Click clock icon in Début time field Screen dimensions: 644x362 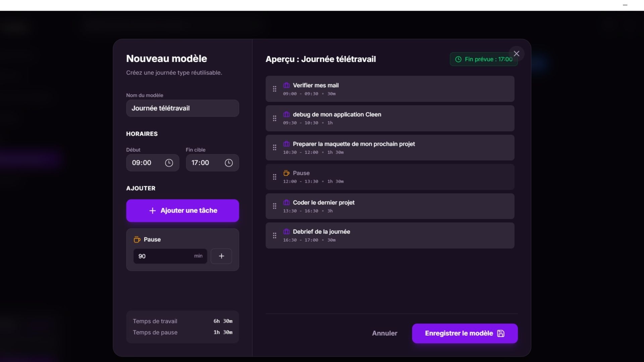coord(169,163)
